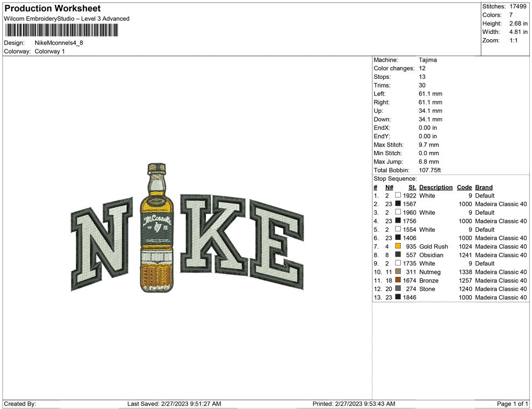Viewport: 532px width, 409px height.
Task: Click the 'Description' column header
Action: click(436, 187)
